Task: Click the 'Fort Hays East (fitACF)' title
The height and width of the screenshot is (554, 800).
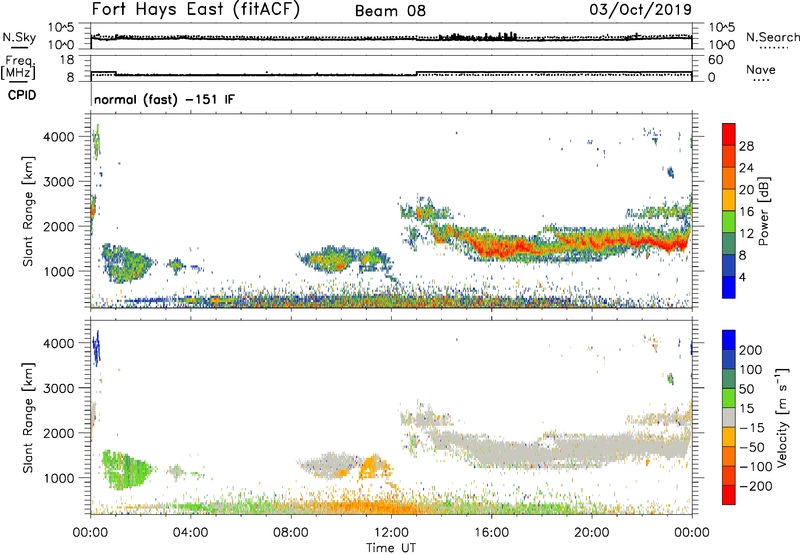Action: [195, 9]
